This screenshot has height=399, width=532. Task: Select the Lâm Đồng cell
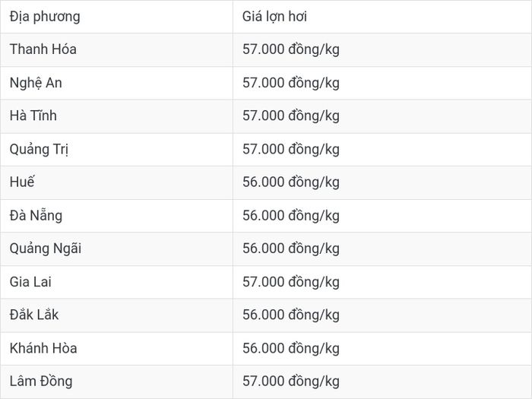tap(116, 382)
